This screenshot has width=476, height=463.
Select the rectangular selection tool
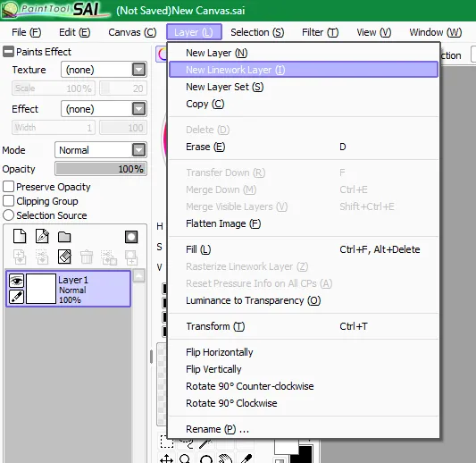point(167,442)
